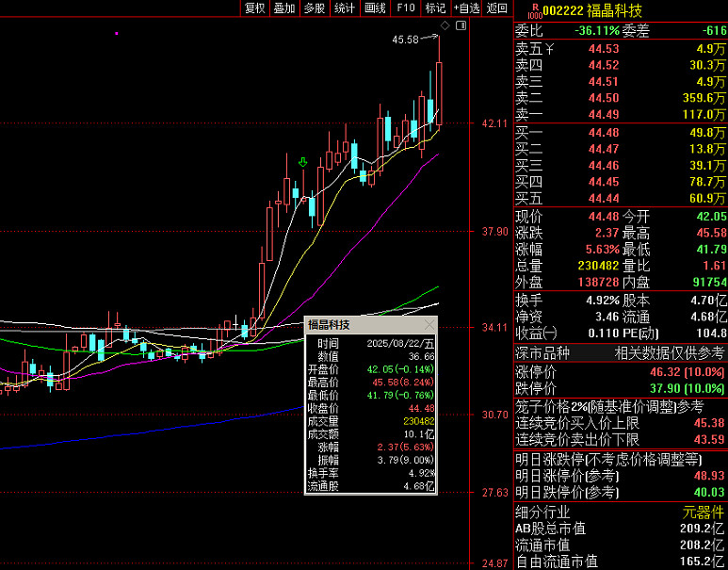Open the 标记 mark menu
Image resolution: width=728 pixels, height=570 pixels.
435,8
